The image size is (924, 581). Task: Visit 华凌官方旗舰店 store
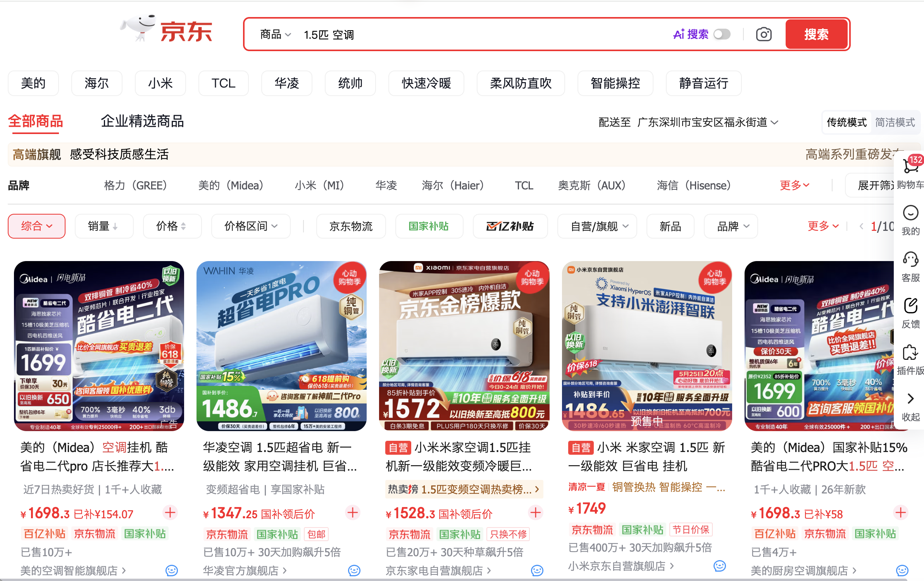[245, 571]
